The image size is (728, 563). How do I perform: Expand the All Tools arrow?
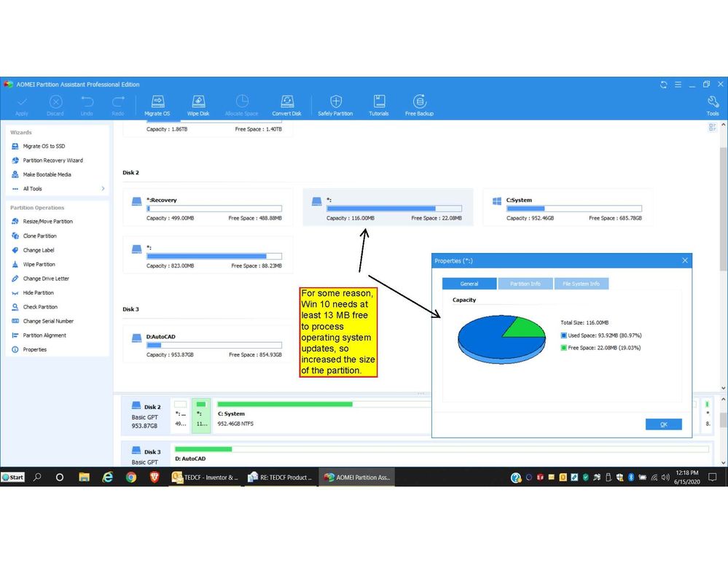pyautogui.click(x=103, y=189)
